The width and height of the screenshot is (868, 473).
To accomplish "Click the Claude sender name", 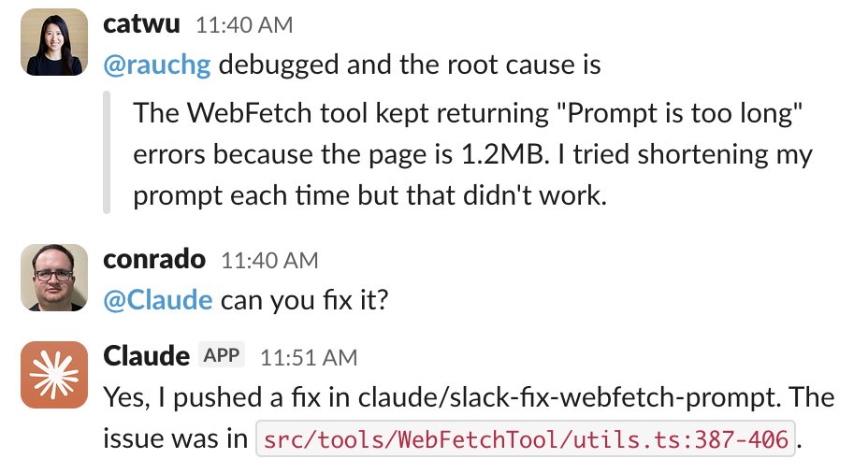I will (145, 356).
